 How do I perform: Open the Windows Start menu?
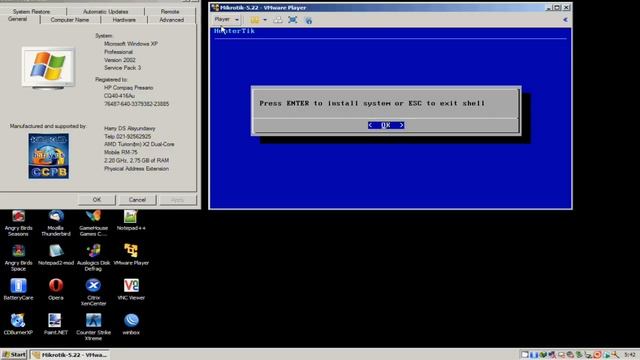click(14, 355)
